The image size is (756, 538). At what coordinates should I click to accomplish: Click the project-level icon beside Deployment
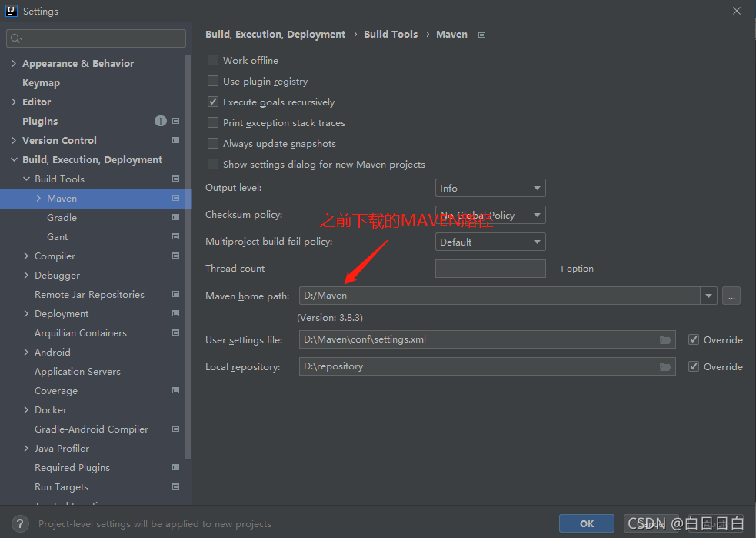176,313
